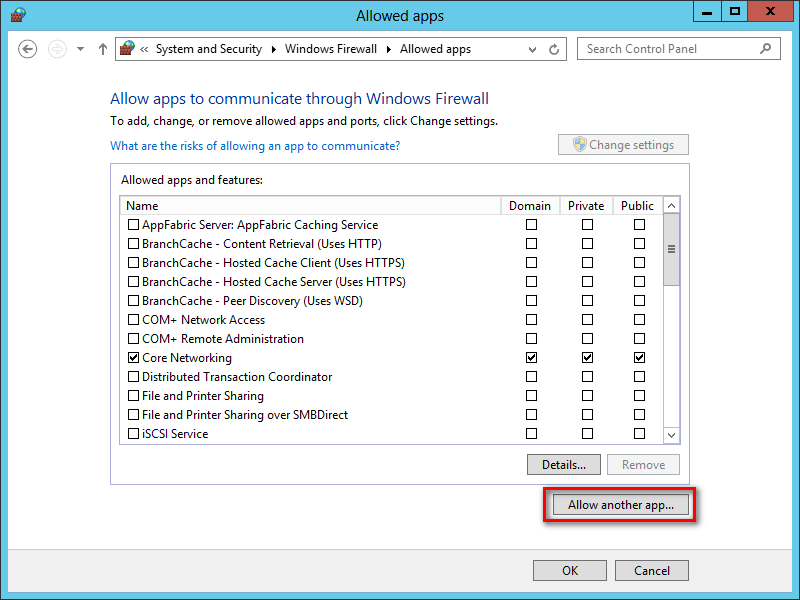The image size is (800, 600).
Task: Click the firewall icon in address bar
Action: click(127, 48)
